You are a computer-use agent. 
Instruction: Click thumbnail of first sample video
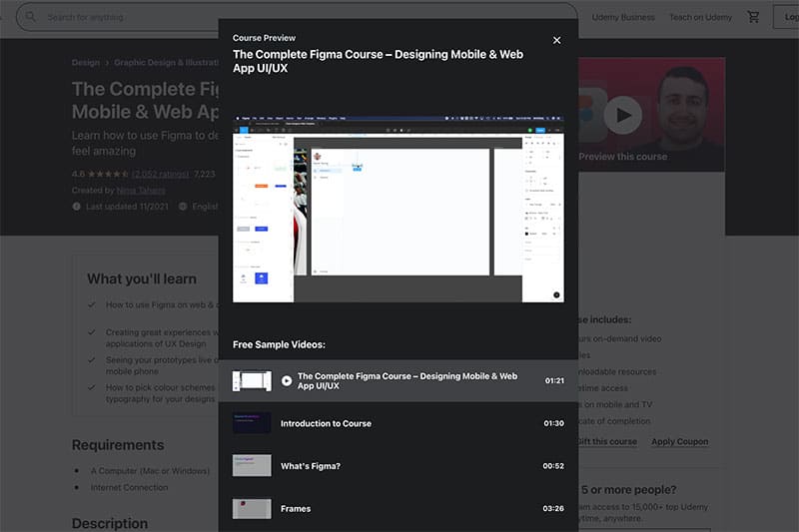click(x=252, y=381)
